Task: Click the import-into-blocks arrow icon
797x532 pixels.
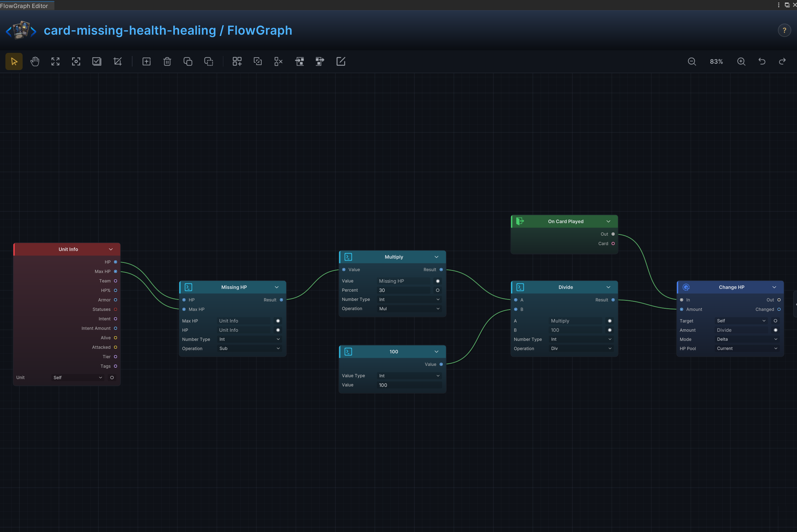Action: 299,61
